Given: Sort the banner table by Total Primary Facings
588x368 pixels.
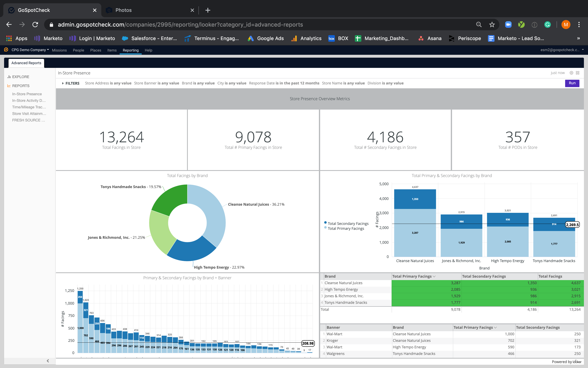Looking at the screenshot, I should tap(475, 327).
